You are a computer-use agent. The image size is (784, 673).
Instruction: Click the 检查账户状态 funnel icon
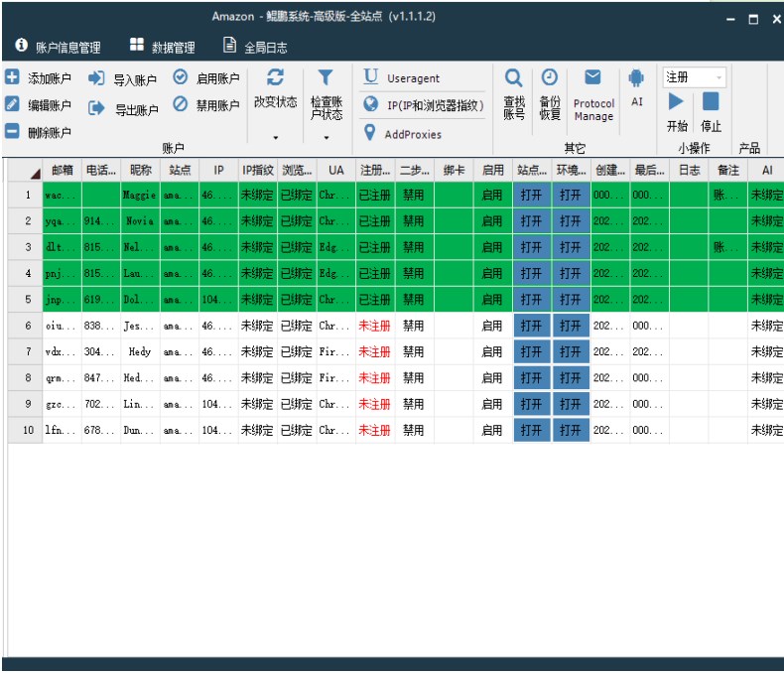coord(326,77)
